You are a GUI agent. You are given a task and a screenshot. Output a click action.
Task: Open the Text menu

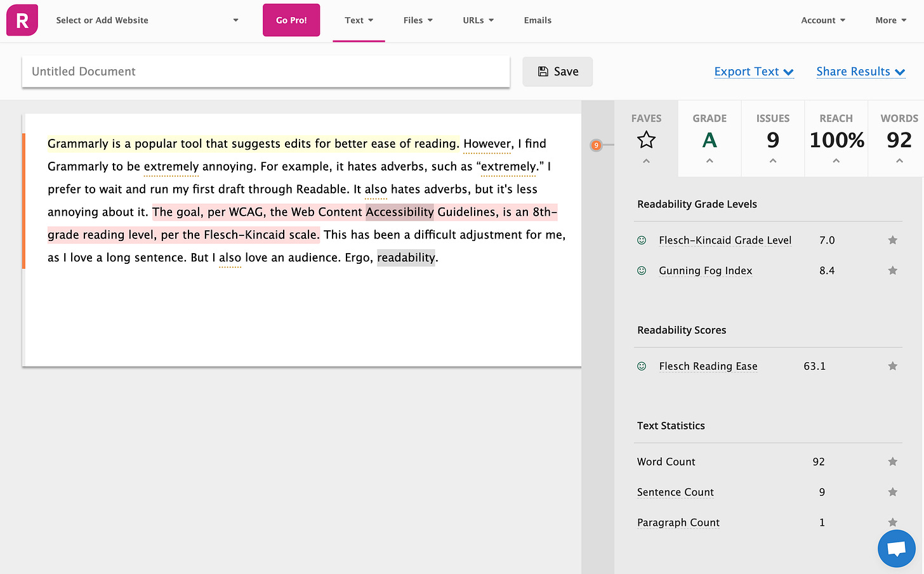(x=359, y=20)
